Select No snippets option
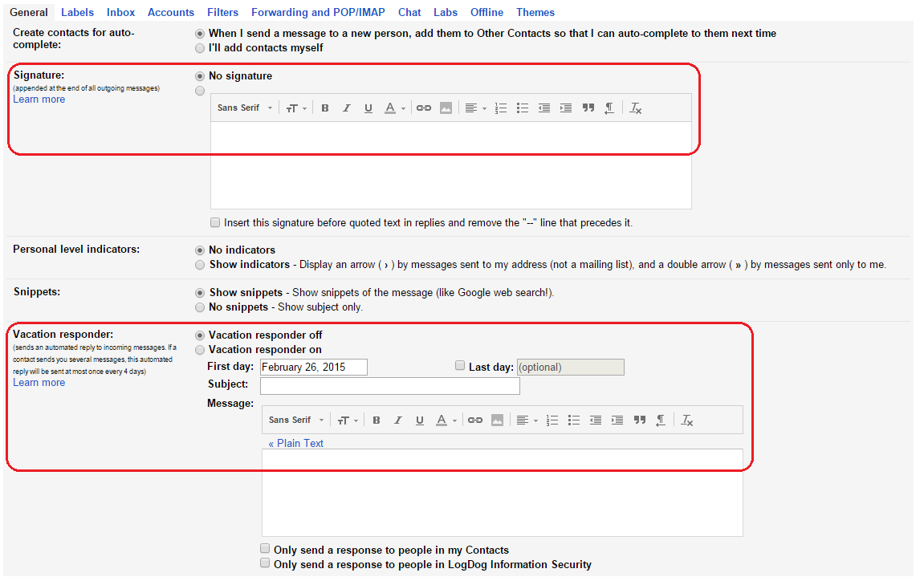The height and width of the screenshot is (581, 924). (x=200, y=307)
